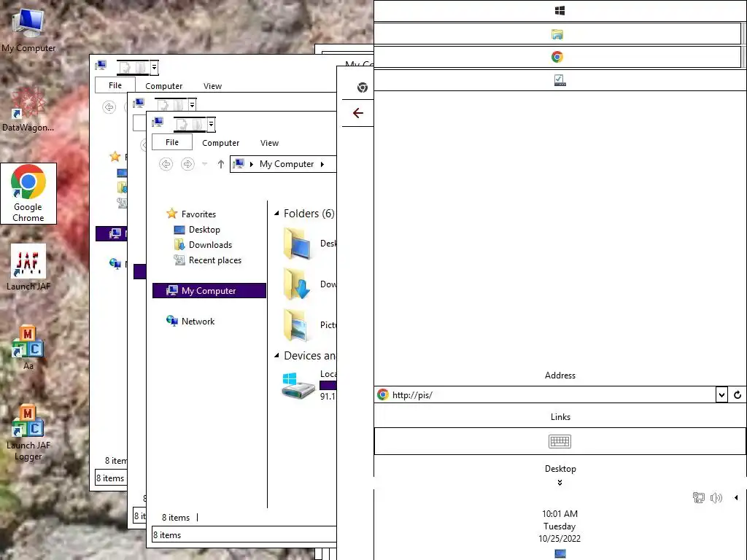Open the Pictures folder icon
The height and width of the screenshot is (560, 747).
click(298, 324)
